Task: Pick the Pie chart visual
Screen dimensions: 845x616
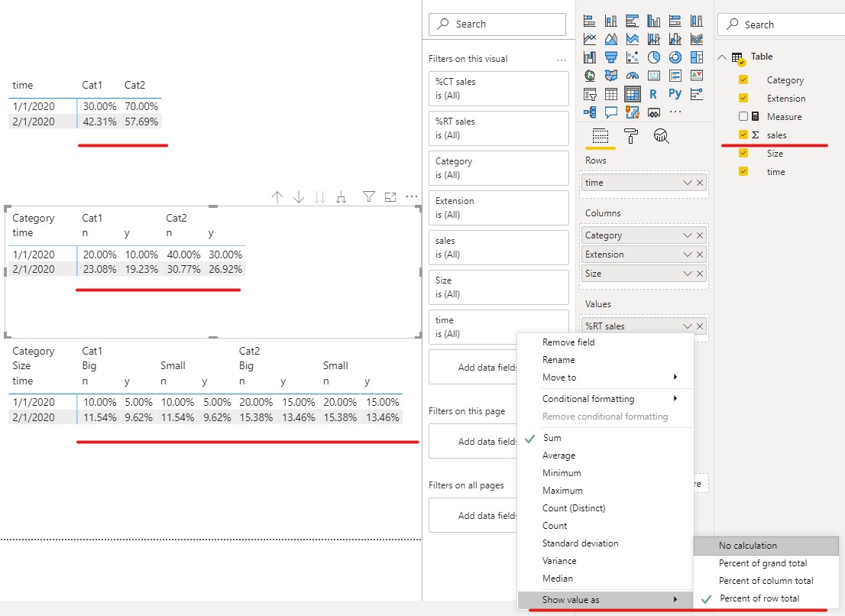Action: [654, 57]
